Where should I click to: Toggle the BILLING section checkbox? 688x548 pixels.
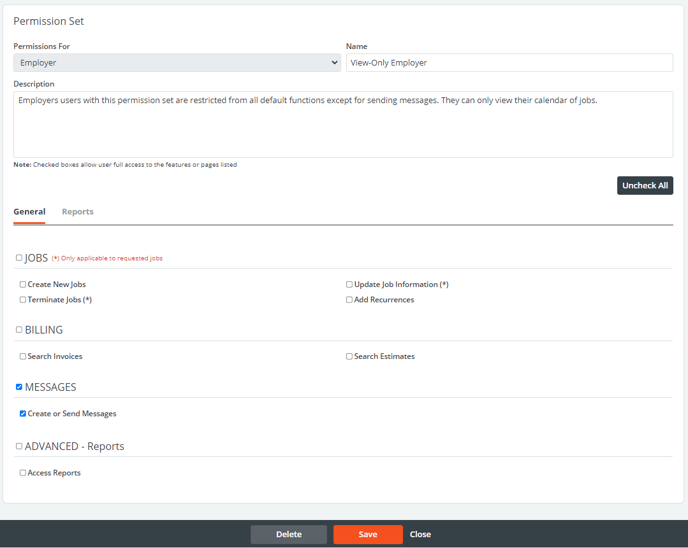tap(19, 330)
